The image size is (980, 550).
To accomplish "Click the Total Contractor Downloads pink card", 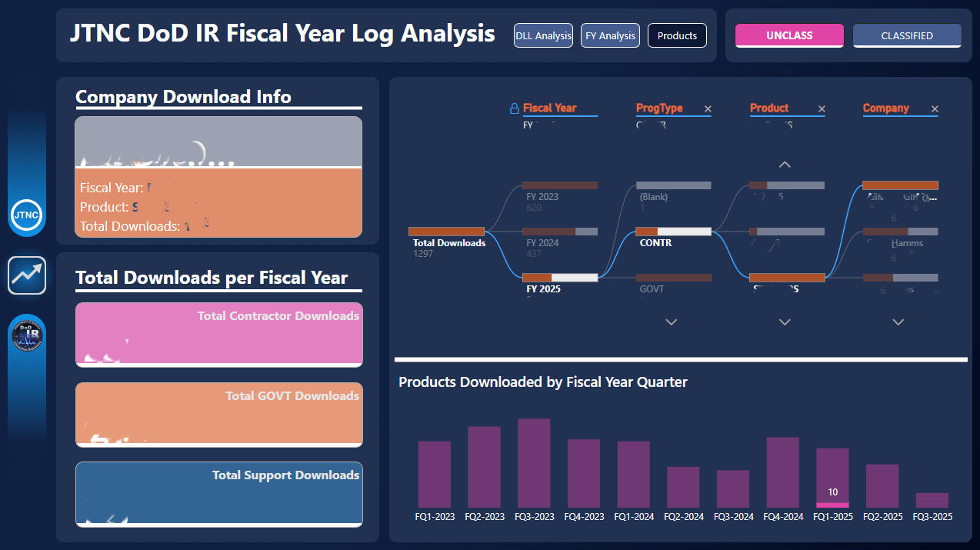I will [219, 335].
